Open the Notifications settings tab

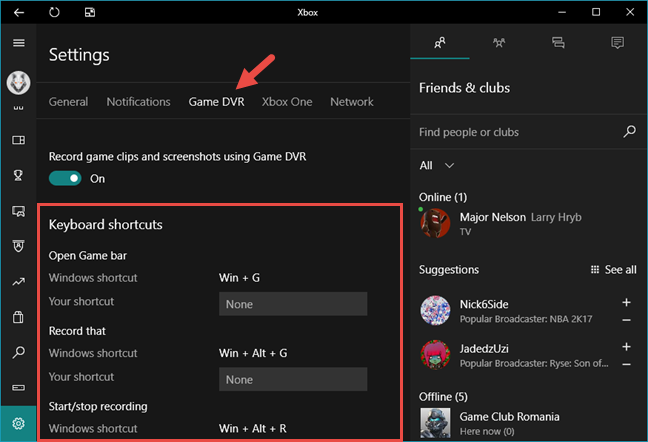click(138, 102)
